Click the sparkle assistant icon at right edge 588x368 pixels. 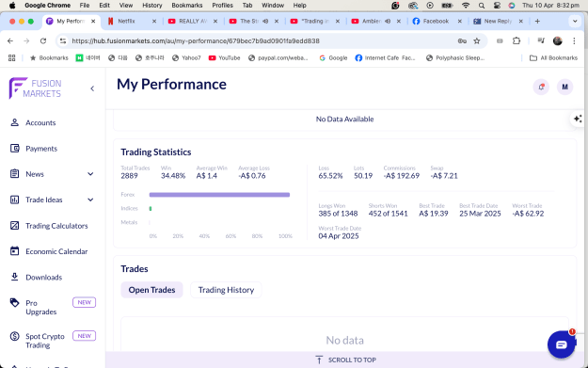pos(578,119)
